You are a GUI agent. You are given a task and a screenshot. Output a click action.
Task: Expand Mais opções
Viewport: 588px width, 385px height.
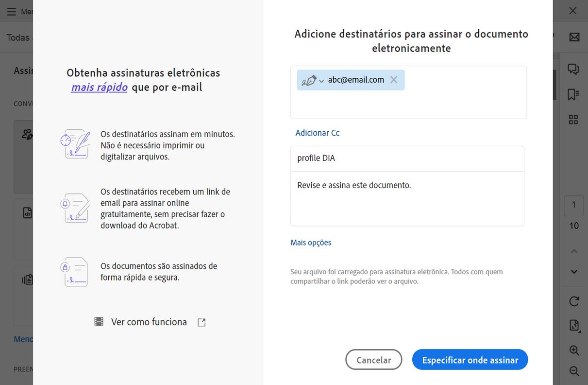tap(311, 243)
